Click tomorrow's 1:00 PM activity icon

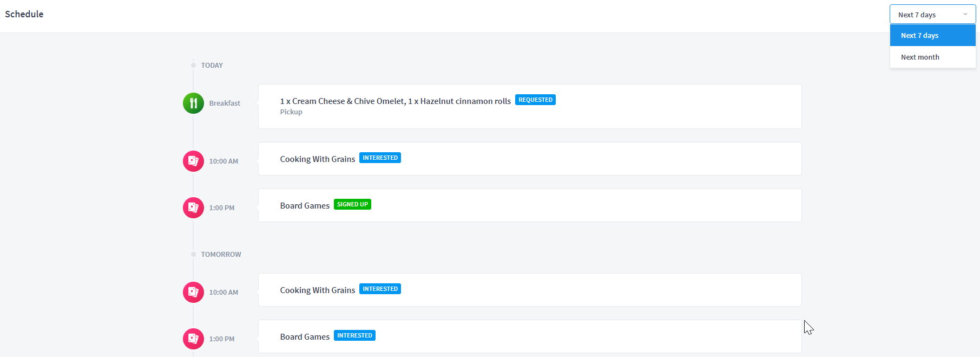193,339
